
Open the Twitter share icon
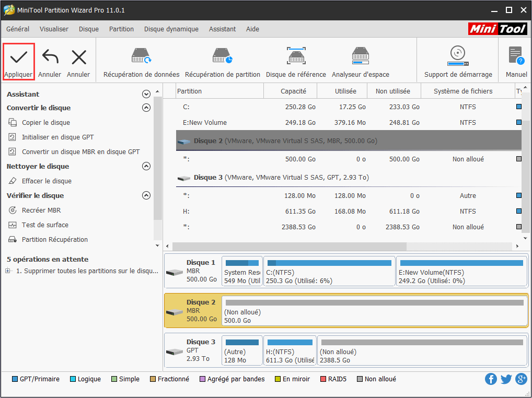click(506, 379)
